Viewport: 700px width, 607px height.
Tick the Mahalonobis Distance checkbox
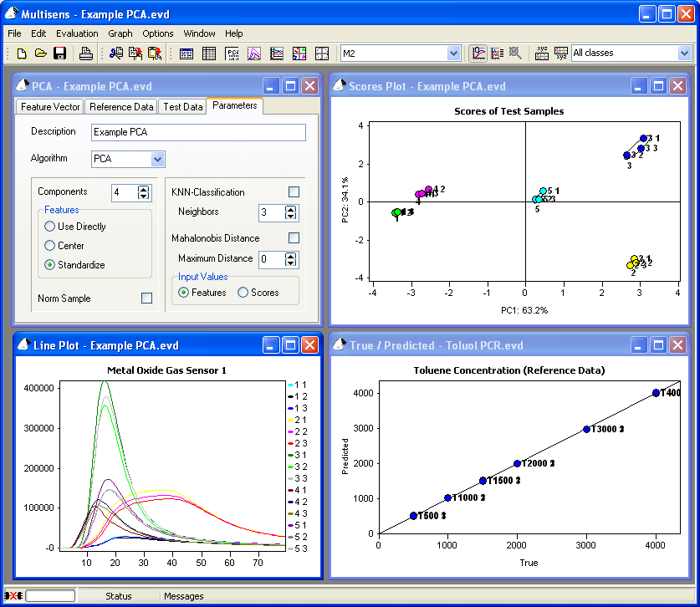(x=294, y=238)
